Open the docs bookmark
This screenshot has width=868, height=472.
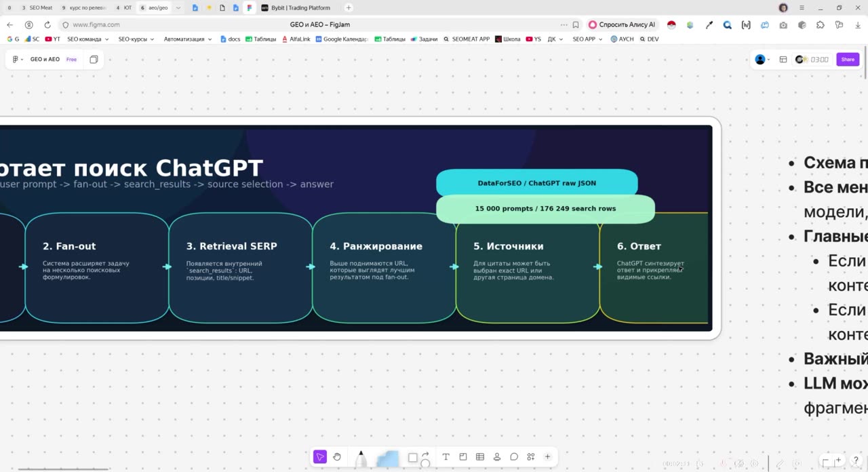coord(230,39)
